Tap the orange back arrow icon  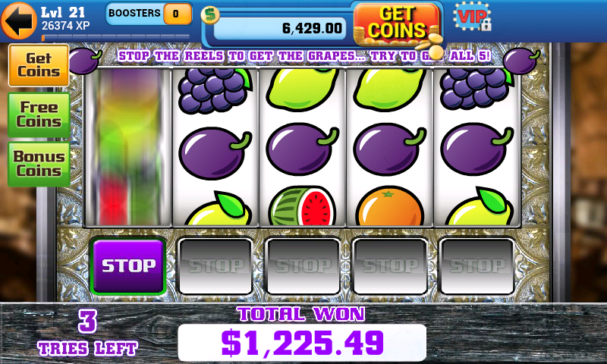click(x=19, y=20)
